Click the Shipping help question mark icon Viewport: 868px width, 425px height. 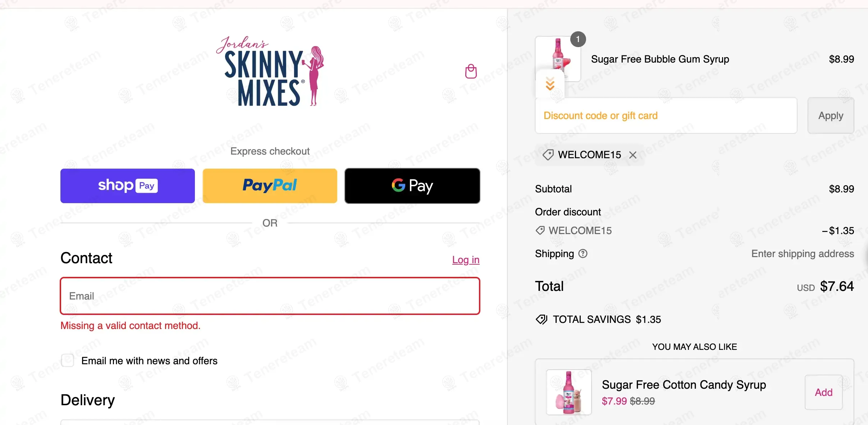(583, 254)
